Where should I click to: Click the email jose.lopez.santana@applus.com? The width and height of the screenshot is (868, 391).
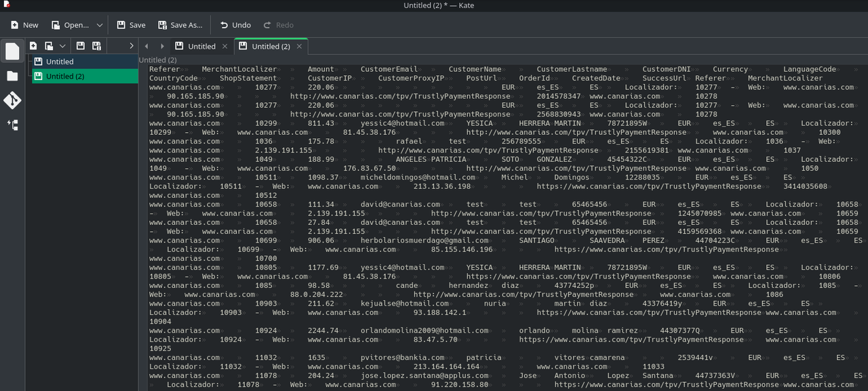425,375
